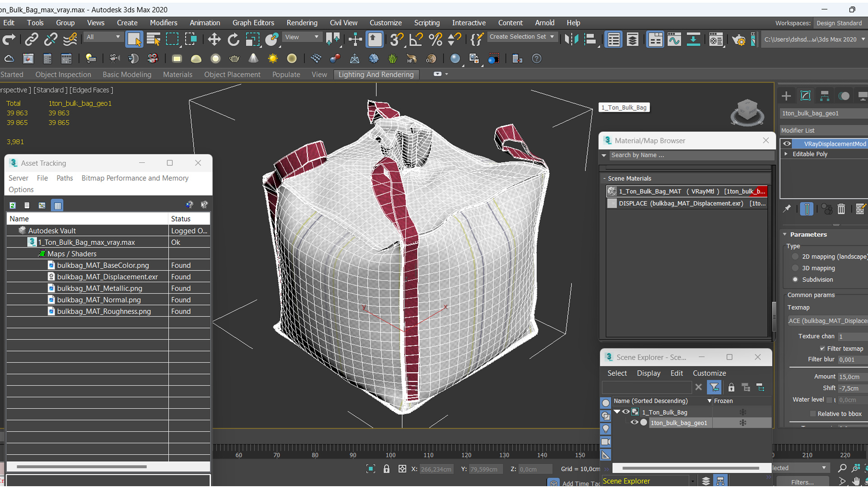Open the View reference coordinate dropdown
This screenshot has width=868, height=488.
tap(302, 37)
